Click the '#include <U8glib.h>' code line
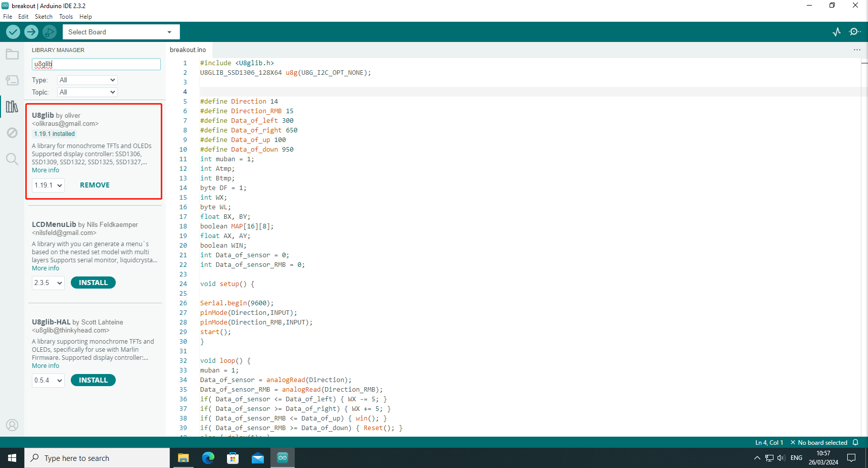 [237, 63]
